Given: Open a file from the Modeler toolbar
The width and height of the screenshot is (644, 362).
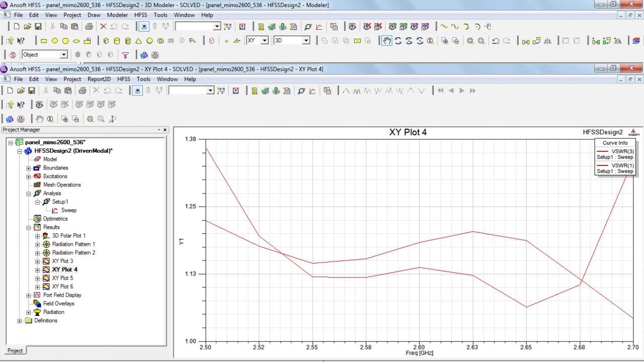Looking at the screenshot, I should [x=28, y=26].
